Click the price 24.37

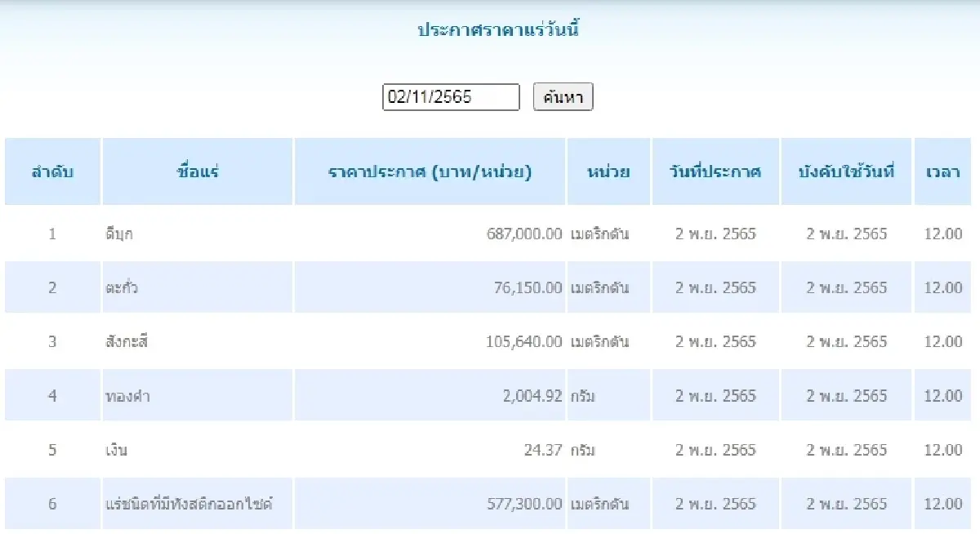[543, 450]
